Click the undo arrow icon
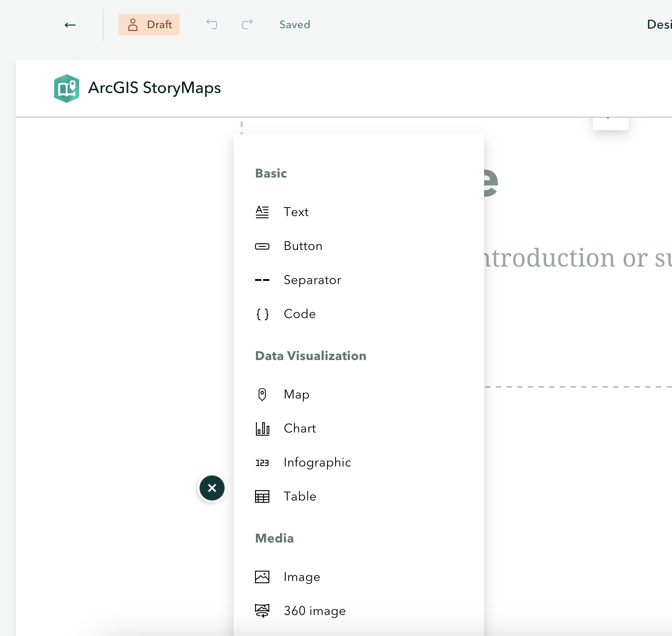Image resolution: width=672 pixels, height=636 pixels. coord(212,24)
